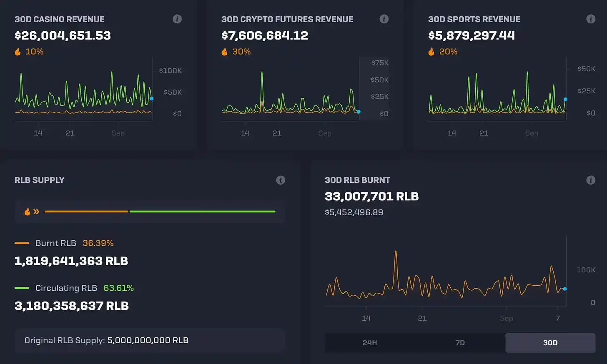The height and width of the screenshot is (364, 607).
Task: Click the 30D Sports Revenue info icon
Action: (x=591, y=19)
